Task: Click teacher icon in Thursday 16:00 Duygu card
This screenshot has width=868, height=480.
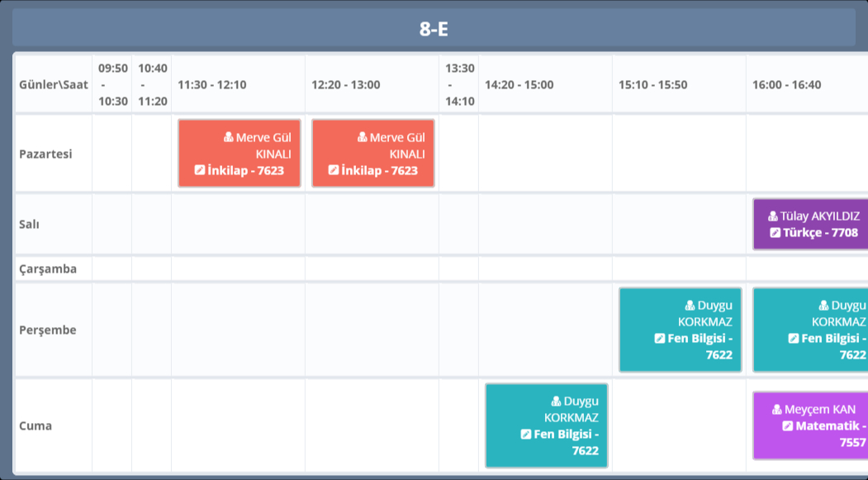Action: point(824,306)
